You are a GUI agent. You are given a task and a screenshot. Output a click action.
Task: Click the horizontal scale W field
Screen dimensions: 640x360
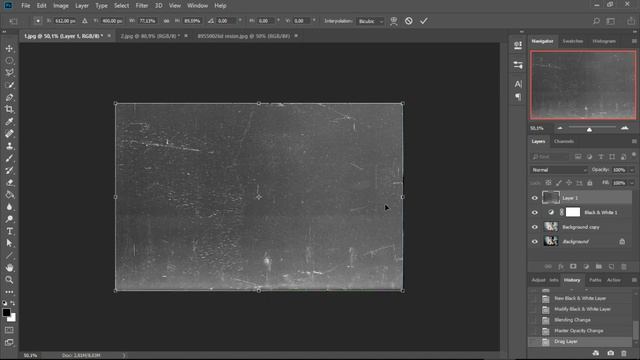pos(148,21)
